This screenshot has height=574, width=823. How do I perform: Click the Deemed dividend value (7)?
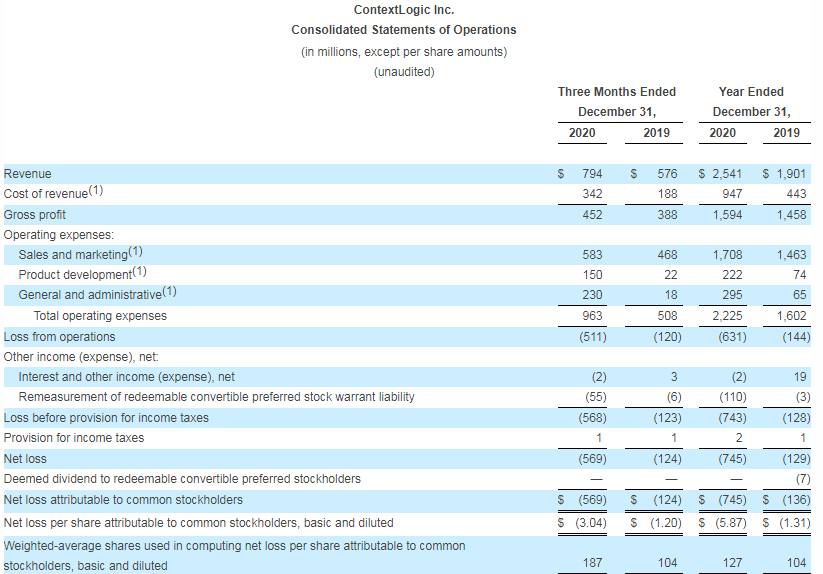(x=803, y=478)
